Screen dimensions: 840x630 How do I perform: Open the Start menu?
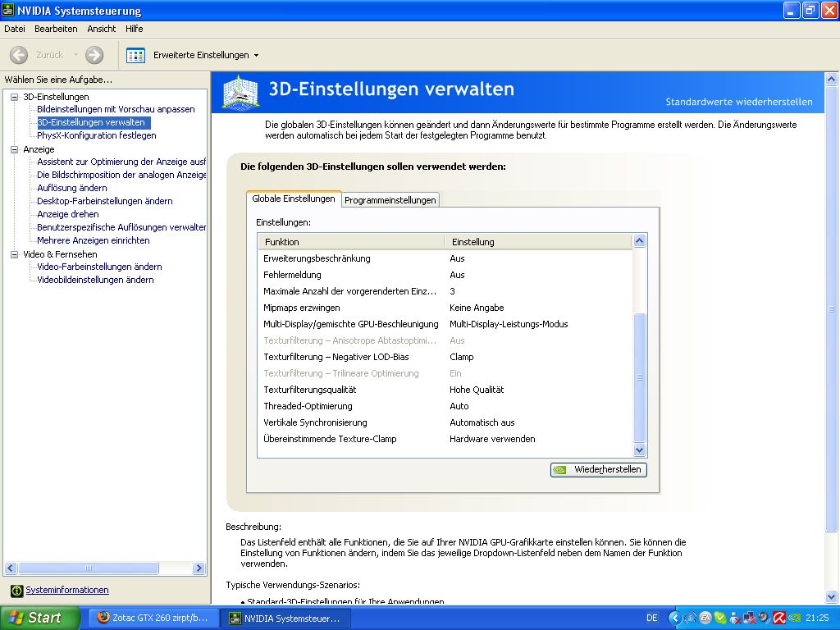click(39, 618)
